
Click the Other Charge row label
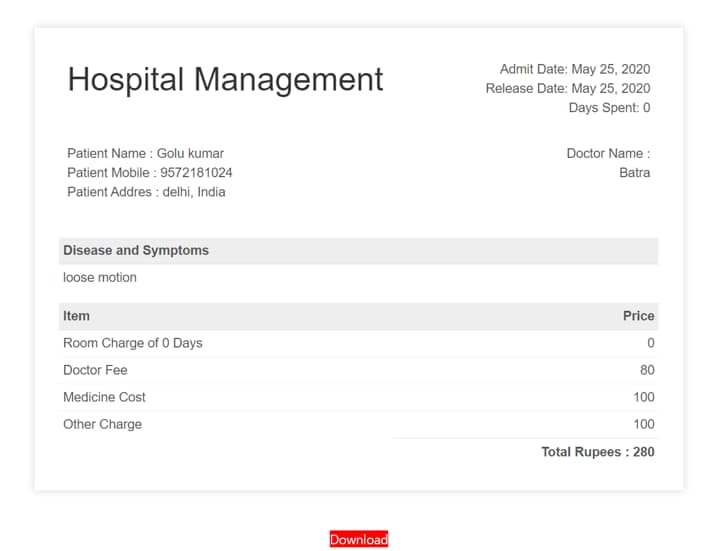(102, 424)
